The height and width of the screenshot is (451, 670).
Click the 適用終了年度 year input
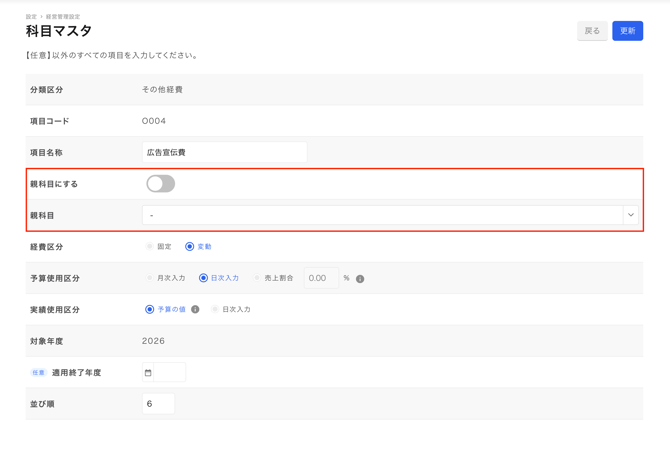169,372
